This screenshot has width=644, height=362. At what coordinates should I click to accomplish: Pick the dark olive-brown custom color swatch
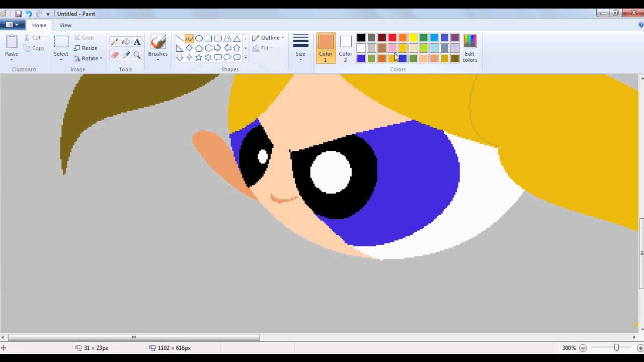[455, 59]
